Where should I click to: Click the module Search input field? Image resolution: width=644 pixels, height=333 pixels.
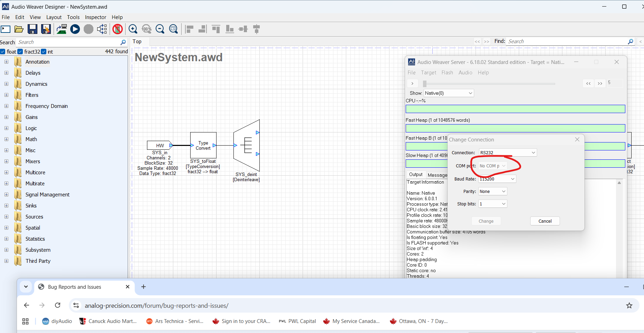click(x=69, y=42)
